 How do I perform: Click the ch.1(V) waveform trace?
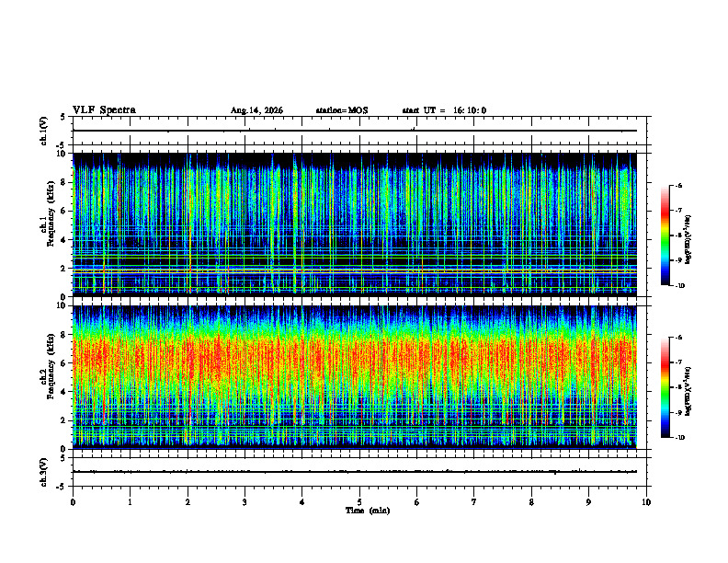355,131
